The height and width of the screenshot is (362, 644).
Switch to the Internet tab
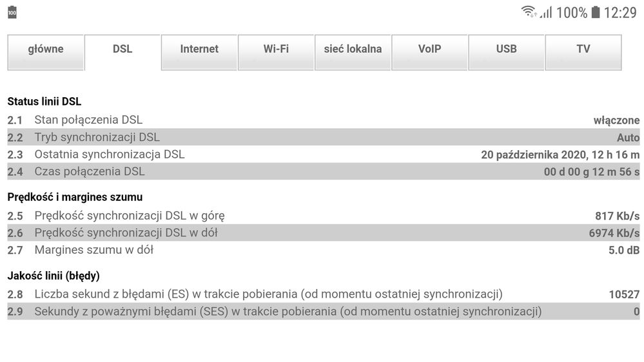199,50
